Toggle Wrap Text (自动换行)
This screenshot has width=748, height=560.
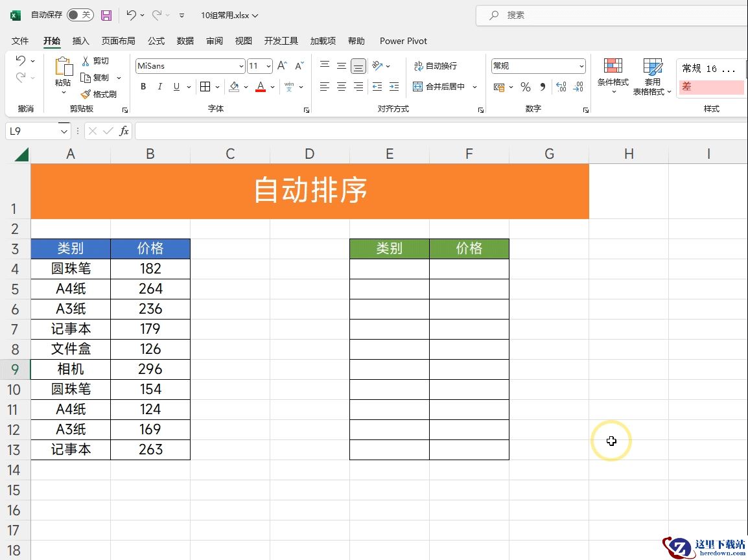(x=435, y=66)
